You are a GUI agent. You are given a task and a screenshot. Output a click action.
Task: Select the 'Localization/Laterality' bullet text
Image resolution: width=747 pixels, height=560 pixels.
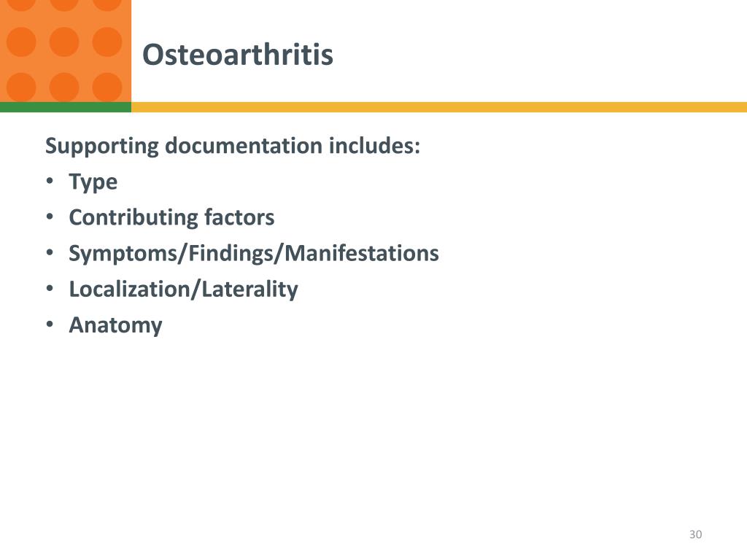183,289
